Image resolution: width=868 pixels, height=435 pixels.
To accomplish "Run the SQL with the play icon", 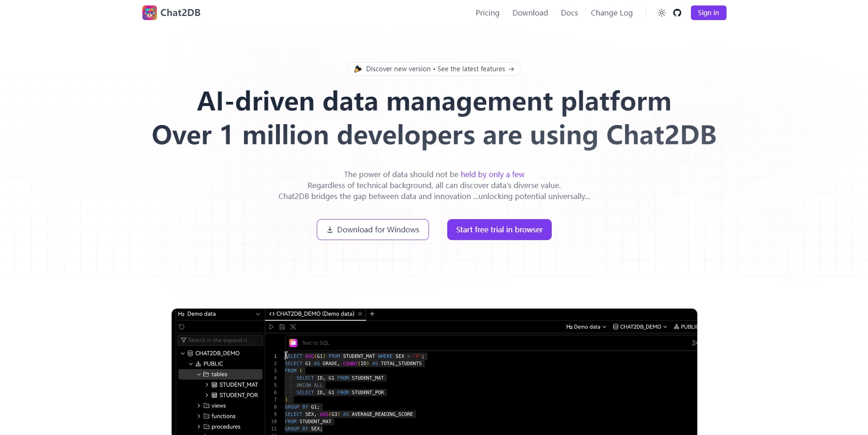I will coord(272,327).
